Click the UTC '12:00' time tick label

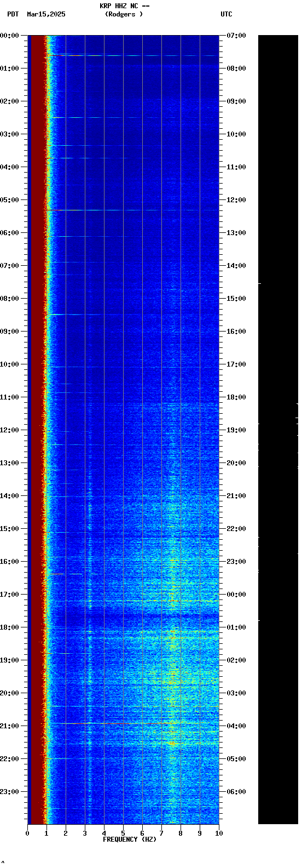(236, 200)
